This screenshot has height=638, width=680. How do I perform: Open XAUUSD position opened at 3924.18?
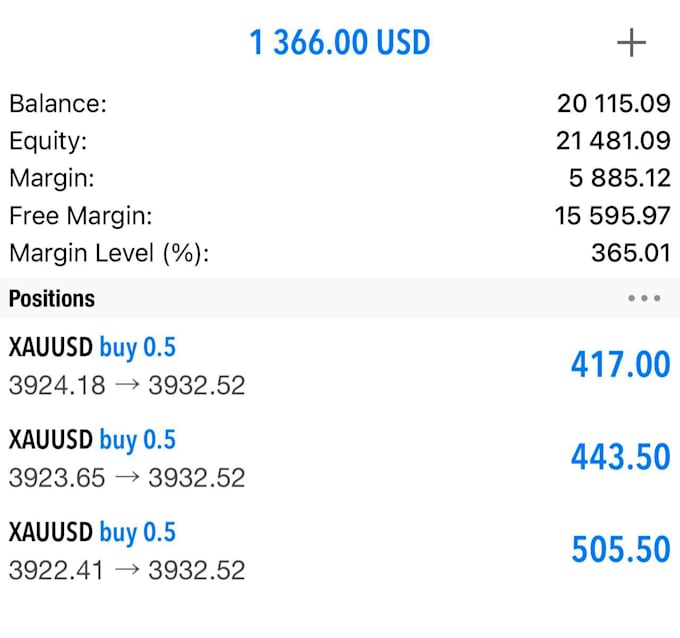pos(340,365)
